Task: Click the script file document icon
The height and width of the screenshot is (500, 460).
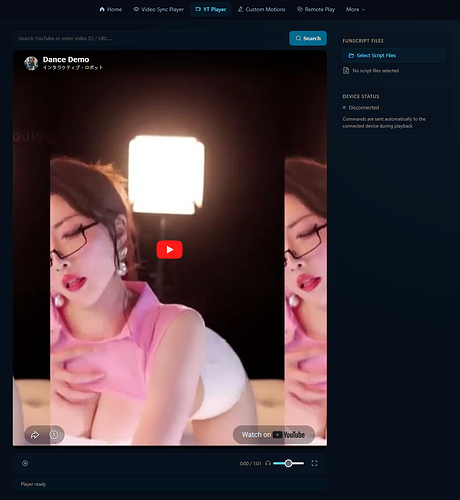Action: point(346,71)
